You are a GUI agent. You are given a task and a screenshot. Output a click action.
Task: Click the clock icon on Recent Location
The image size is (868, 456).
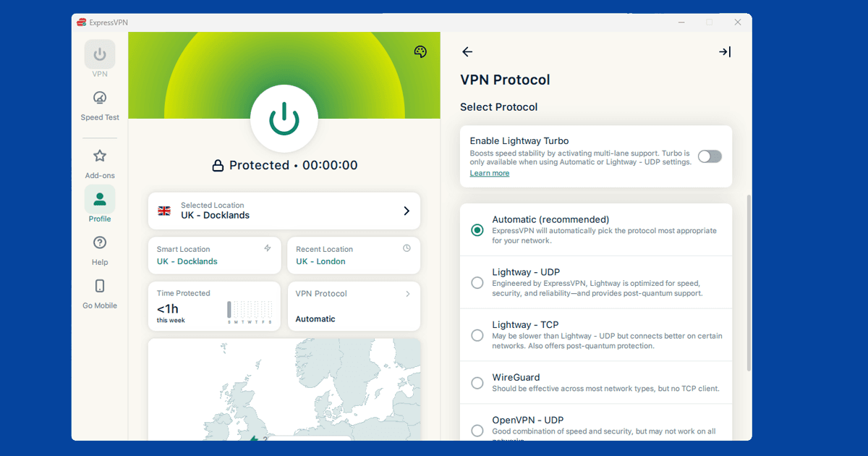[x=407, y=248]
